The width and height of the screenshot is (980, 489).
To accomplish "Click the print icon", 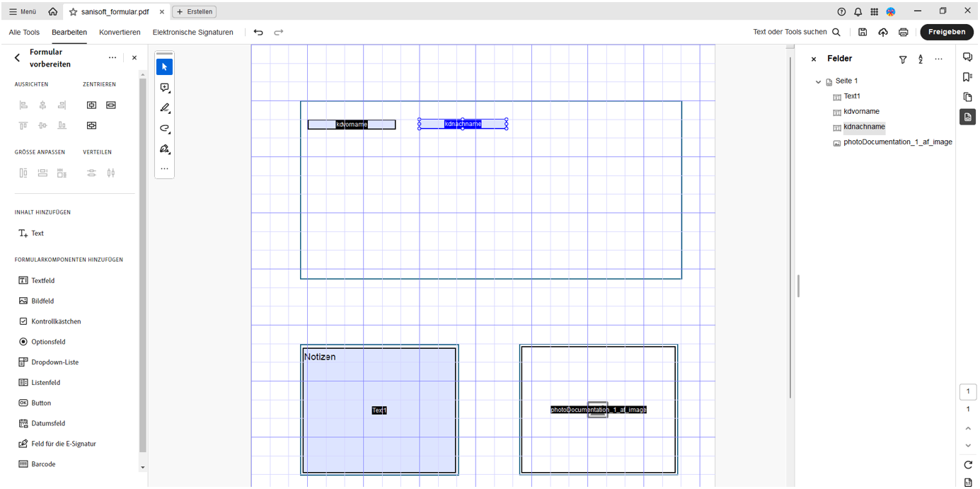I will tap(903, 32).
